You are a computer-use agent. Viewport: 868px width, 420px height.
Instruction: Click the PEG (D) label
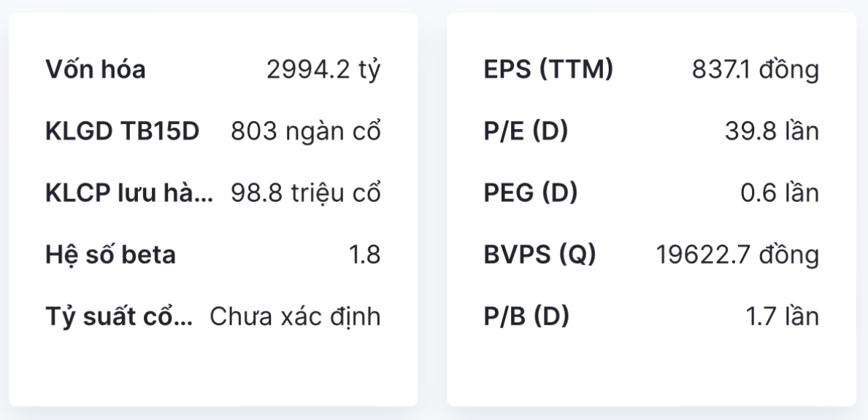coord(531,194)
